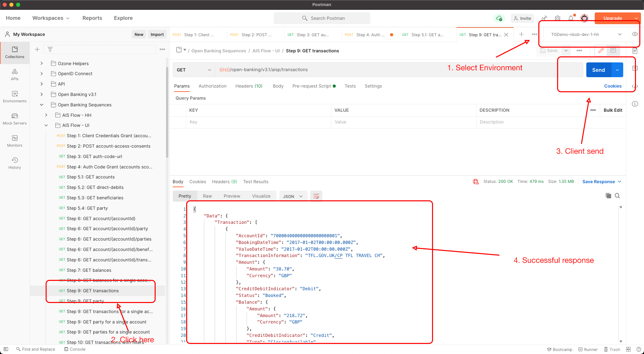Open the TGDemo-nbob-dev-1-hh environment dropdown

click(586, 34)
